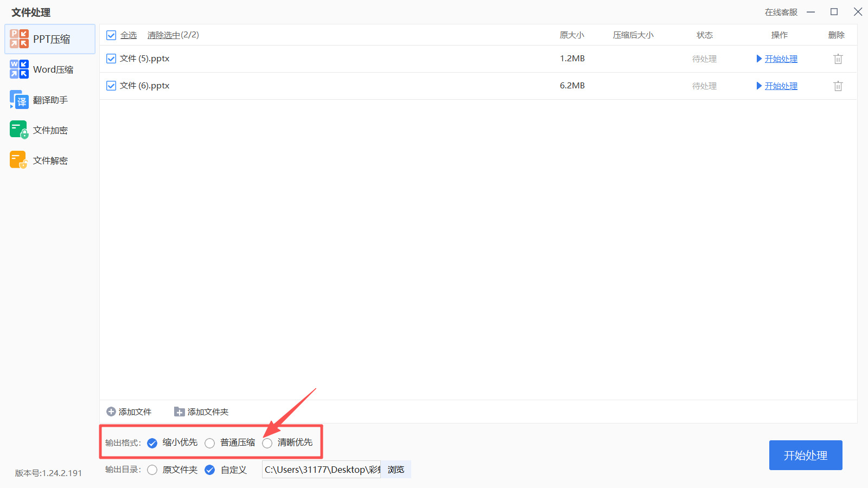
Task: Select 普通压缩 output format radio
Action: pyautogui.click(x=210, y=443)
